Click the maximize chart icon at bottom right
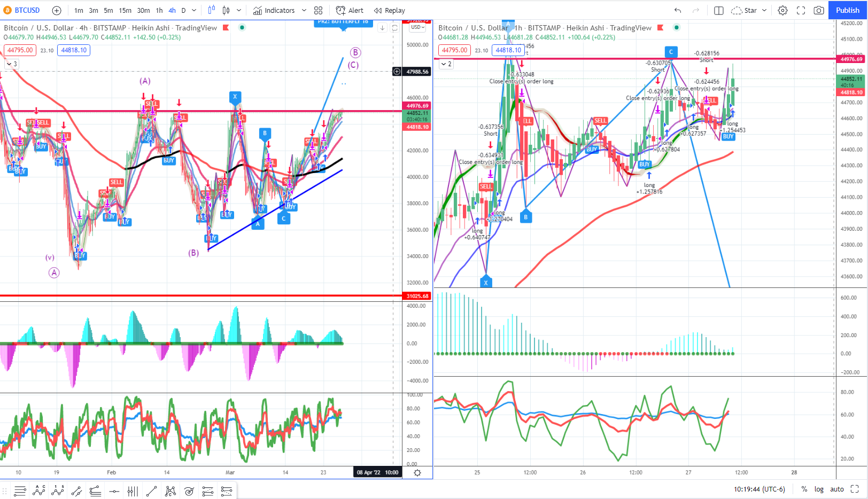Viewport: 868px width, 499px height. pyautogui.click(x=855, y=489)
